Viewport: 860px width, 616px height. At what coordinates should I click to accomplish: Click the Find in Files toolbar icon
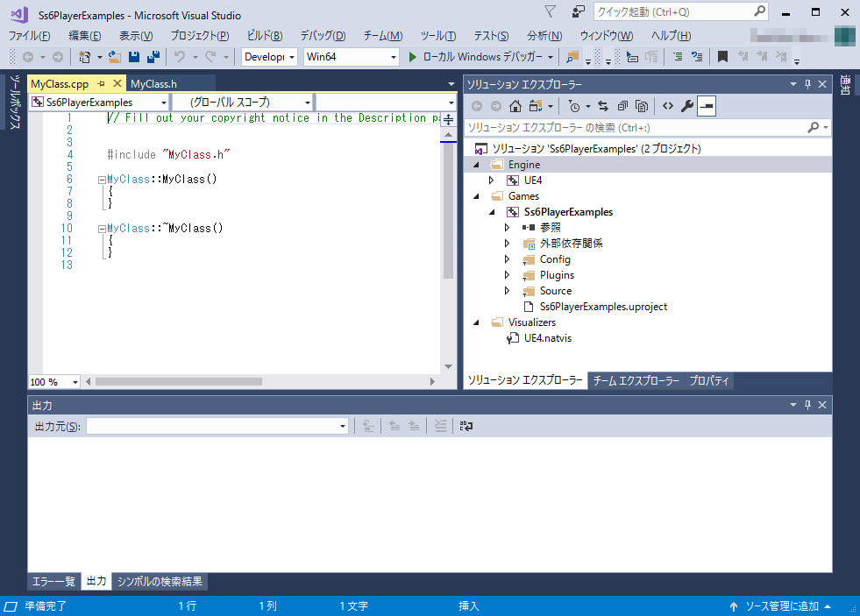click(572, 56)
